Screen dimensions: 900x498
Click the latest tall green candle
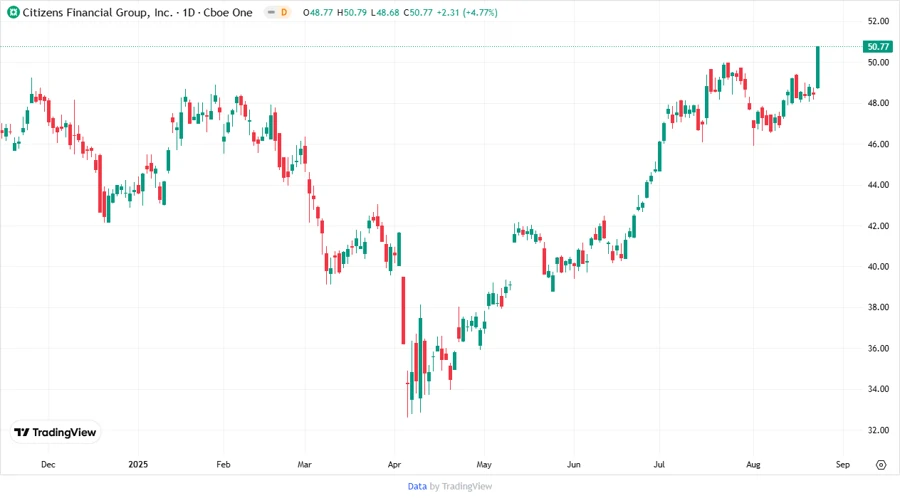[x=818, y=67]
